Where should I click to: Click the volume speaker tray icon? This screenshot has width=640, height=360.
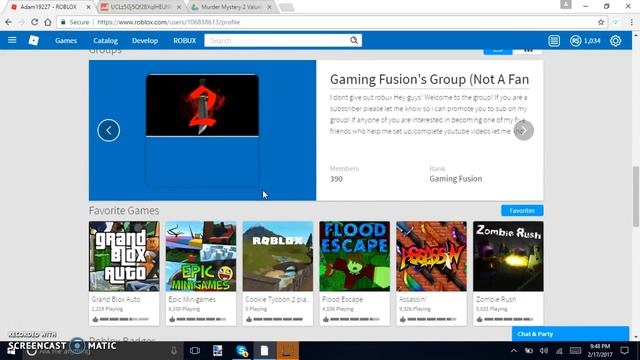(x=544, y=351)
